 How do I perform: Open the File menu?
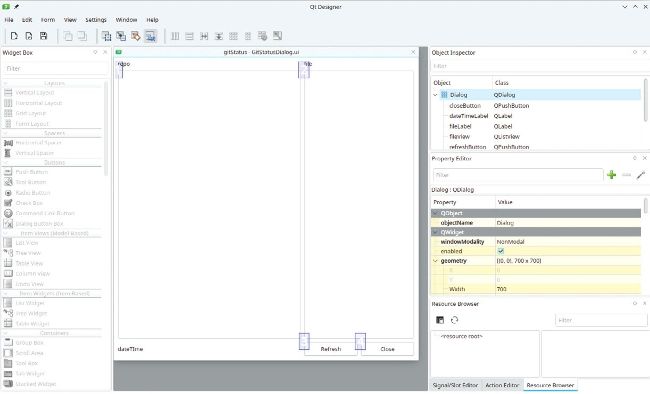click(x=9, y=19)
